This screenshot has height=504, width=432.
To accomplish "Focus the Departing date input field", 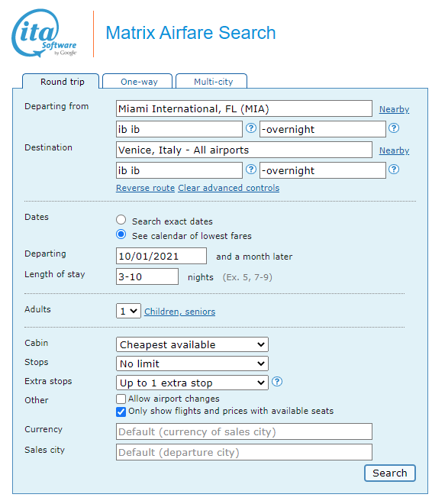I will pyautogui.click(x=161, y=256).
